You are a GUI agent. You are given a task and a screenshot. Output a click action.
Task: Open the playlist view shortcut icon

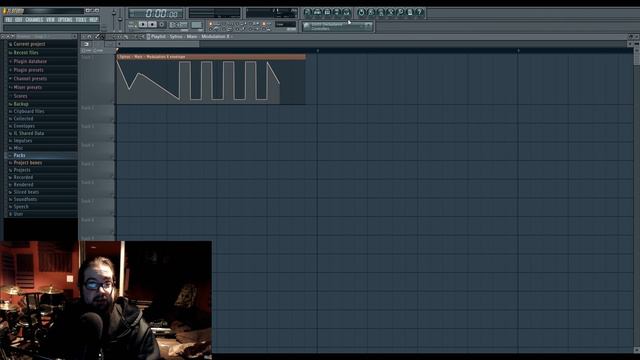tap(307, 12)
